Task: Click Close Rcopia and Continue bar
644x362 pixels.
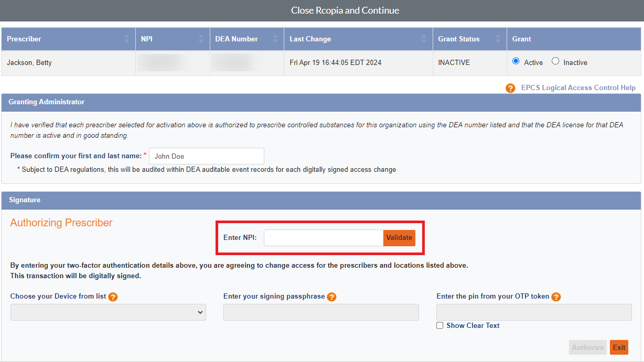Action: 322,10
